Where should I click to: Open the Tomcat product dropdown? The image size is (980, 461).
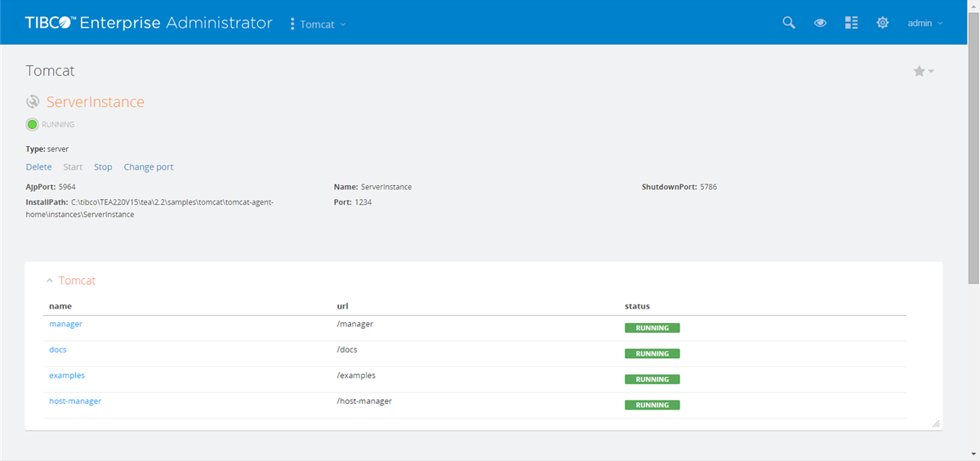coord(323,24)
